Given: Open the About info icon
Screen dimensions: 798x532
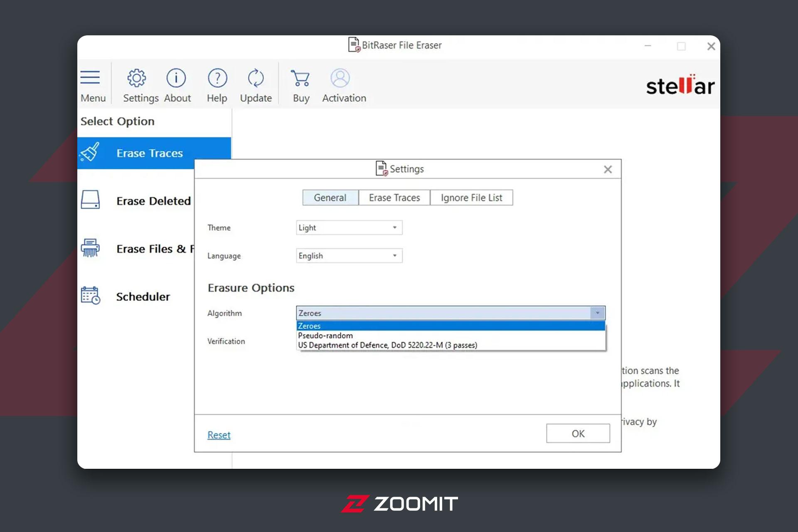Looking at the screenshot, I should [176, 78].
